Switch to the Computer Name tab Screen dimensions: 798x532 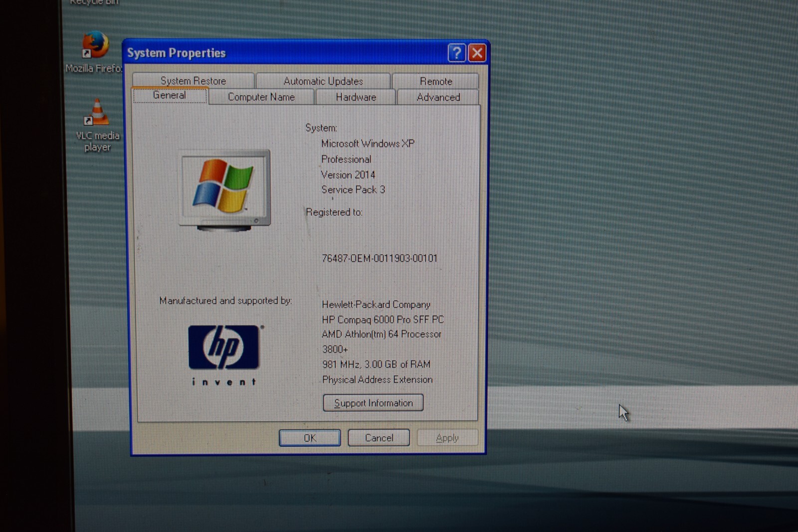click(x=261, y=97)
